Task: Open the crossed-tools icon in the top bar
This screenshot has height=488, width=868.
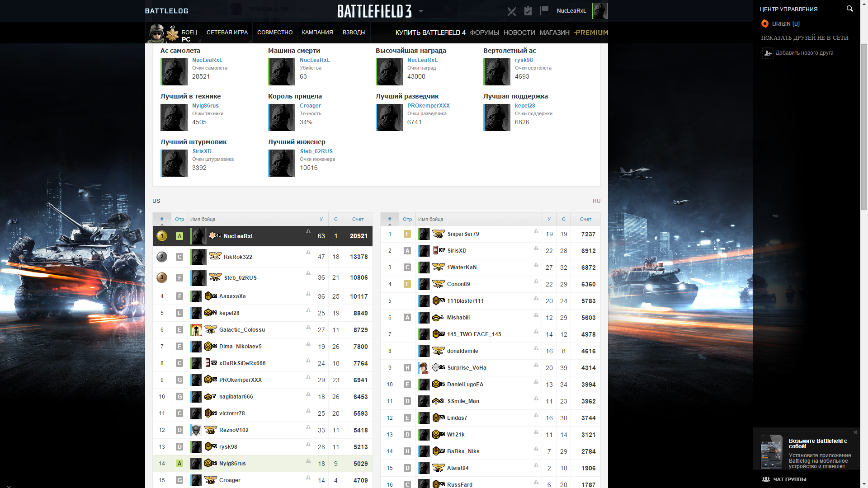Action: (x=511, y=11)
